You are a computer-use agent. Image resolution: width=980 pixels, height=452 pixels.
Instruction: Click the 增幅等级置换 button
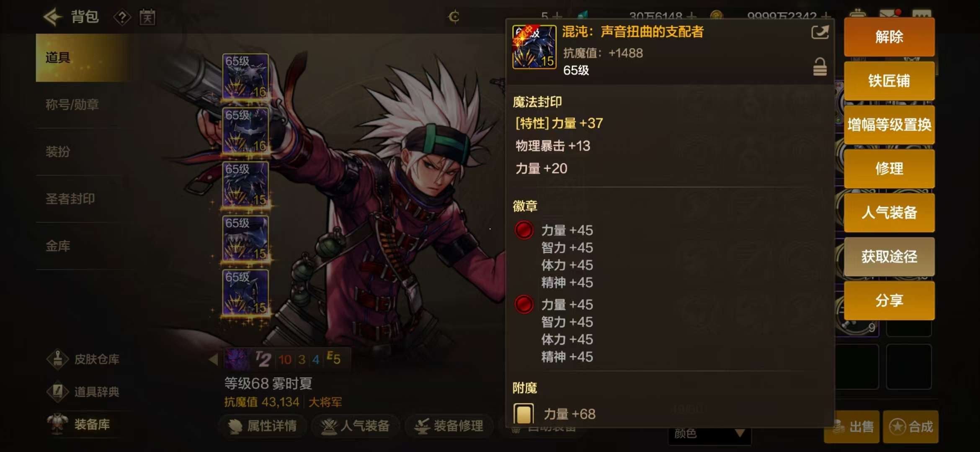point(889,125)
